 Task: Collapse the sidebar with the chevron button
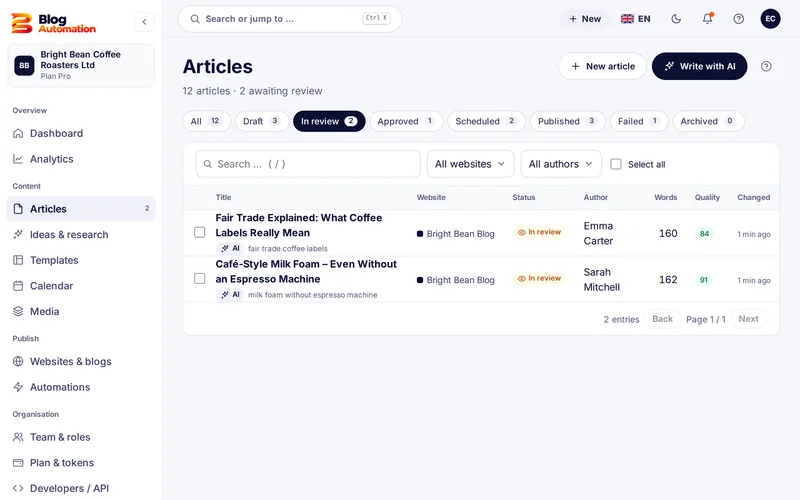(144, 22)
